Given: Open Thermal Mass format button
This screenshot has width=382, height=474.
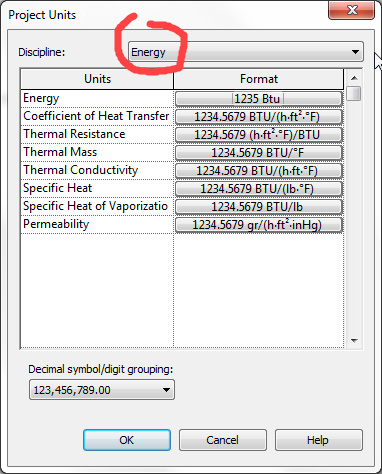Looking at the screenshot, I should pyautogui.click(x=259, y=153).
